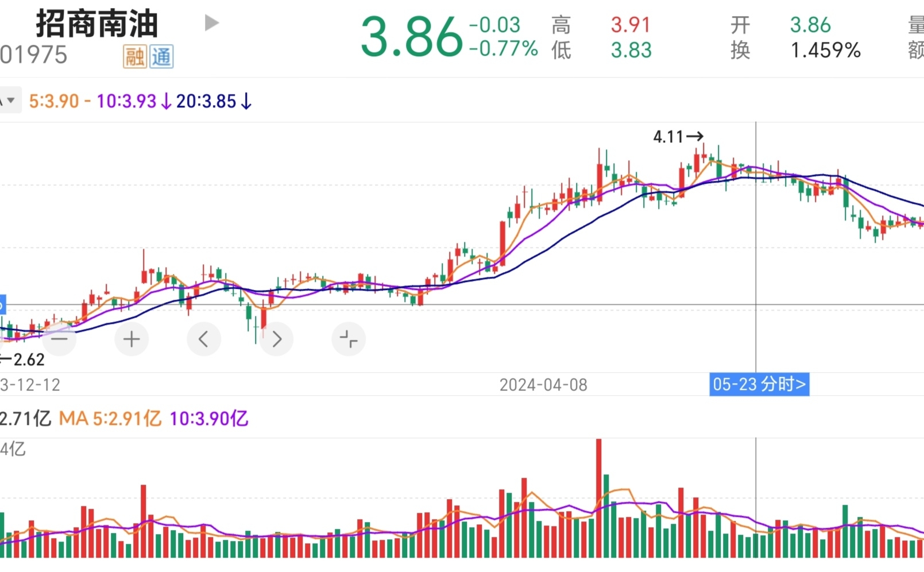924x572 pixels.
Task: Toggle the crosshair cursor button
Action: coord(349,339)
